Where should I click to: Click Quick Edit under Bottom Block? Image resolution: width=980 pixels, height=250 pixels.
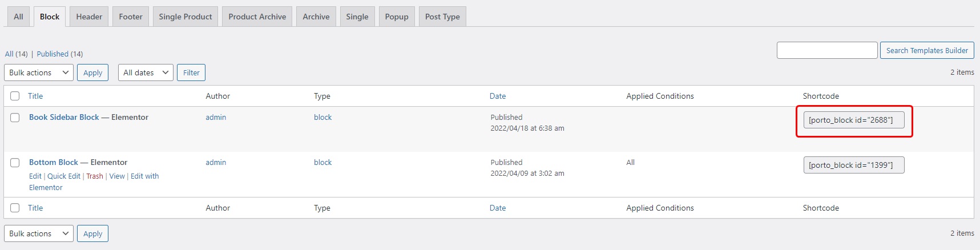tap(64, 176)
